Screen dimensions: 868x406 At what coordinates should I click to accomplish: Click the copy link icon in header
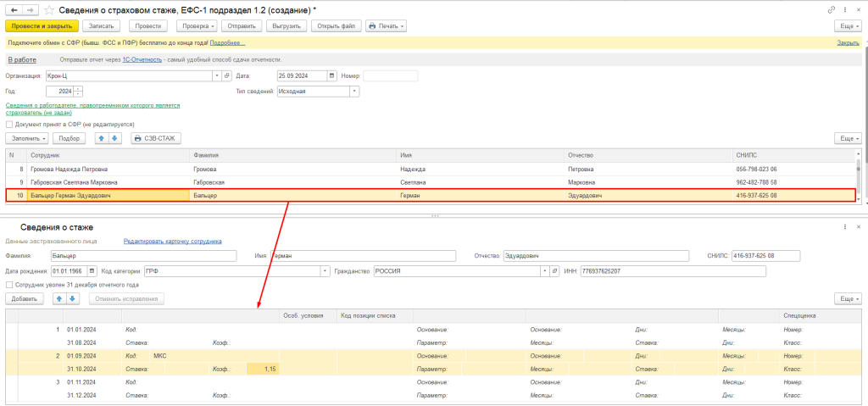click(x=831, y=9)
